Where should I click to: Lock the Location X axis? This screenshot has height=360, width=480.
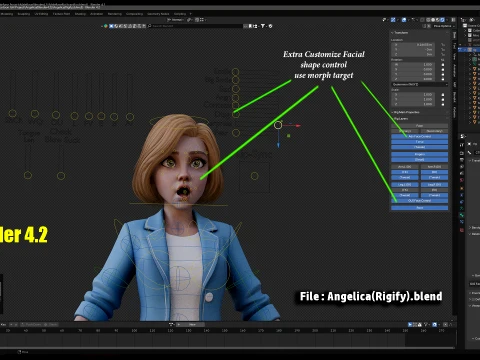tap(443, 44)
